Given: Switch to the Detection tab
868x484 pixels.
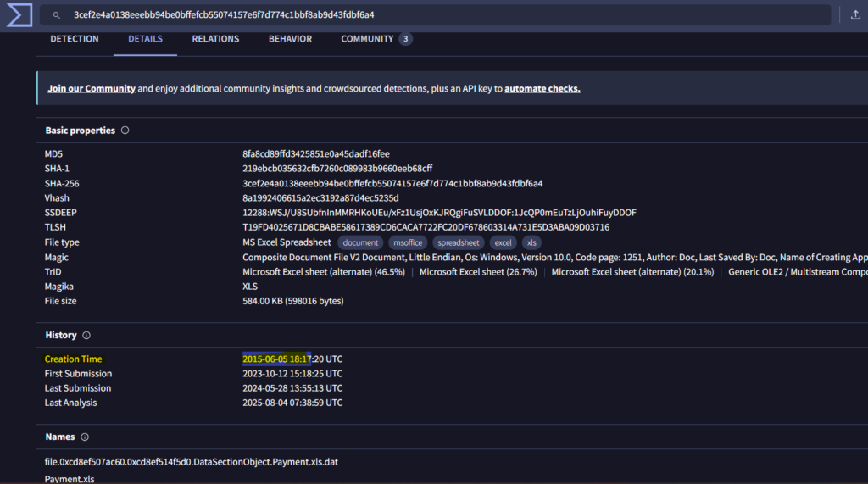Looking at the screenshot, I should point(75,39).
